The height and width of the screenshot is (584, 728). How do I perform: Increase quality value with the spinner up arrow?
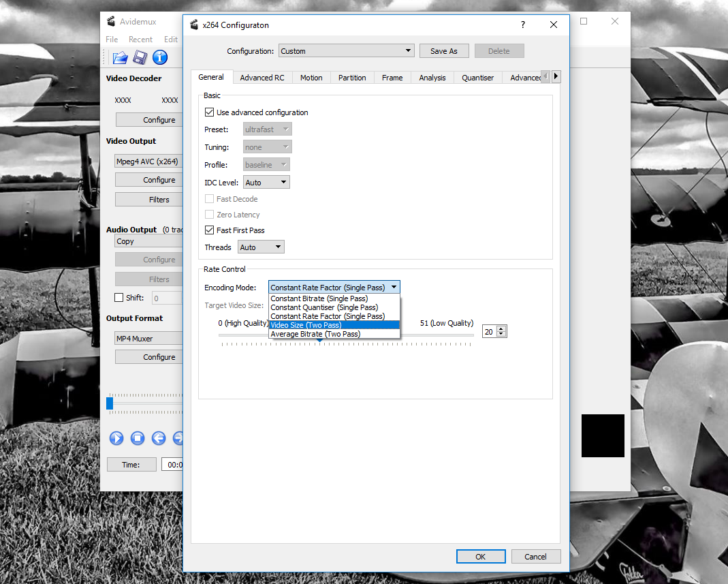501,328
